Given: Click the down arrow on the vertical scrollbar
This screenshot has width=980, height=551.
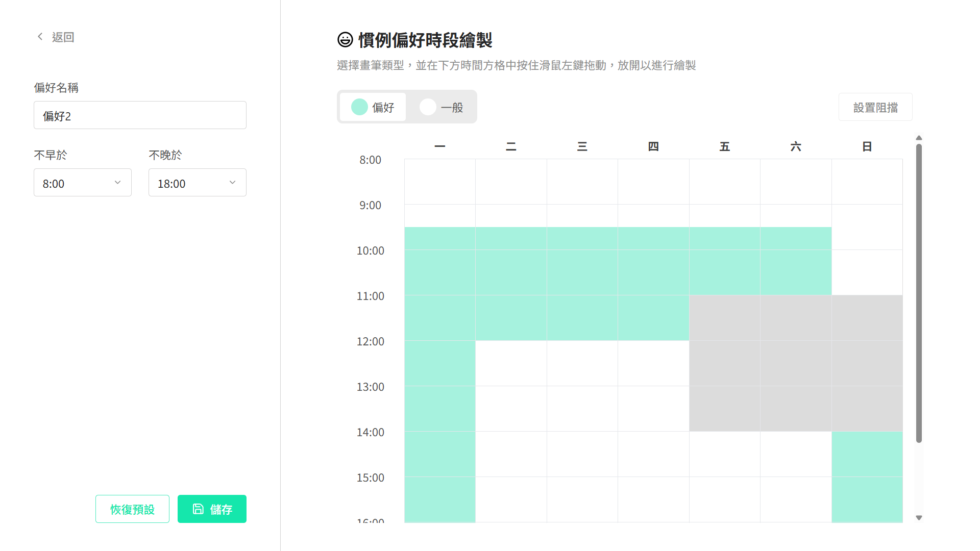Looking at the screenshot, I should pos(919,517).
